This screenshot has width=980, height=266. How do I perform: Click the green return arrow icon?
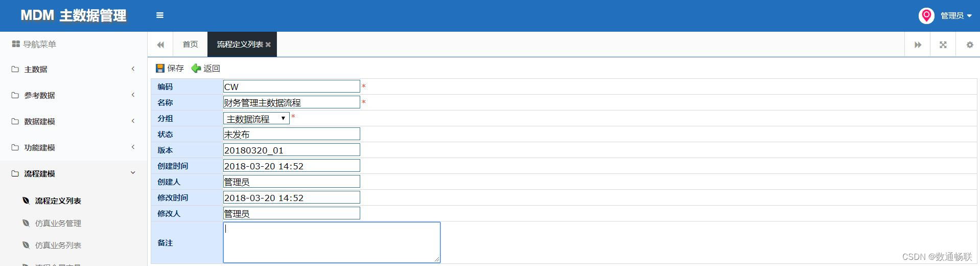pos(196,68)
